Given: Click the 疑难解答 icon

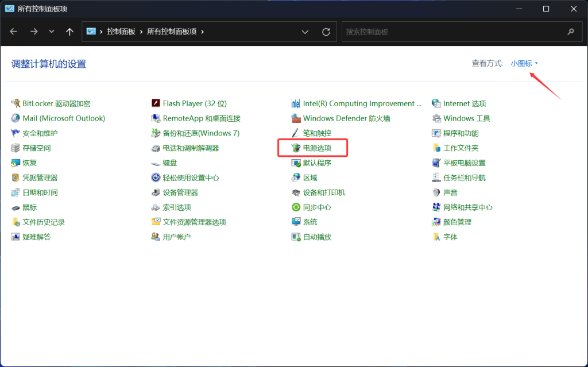Looking at the screenshot, I should 16,237.
